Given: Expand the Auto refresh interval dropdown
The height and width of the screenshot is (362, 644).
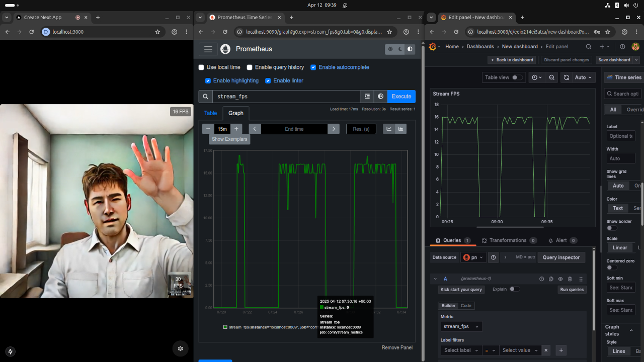Looking at the screenshot, I should click(584, 77).
